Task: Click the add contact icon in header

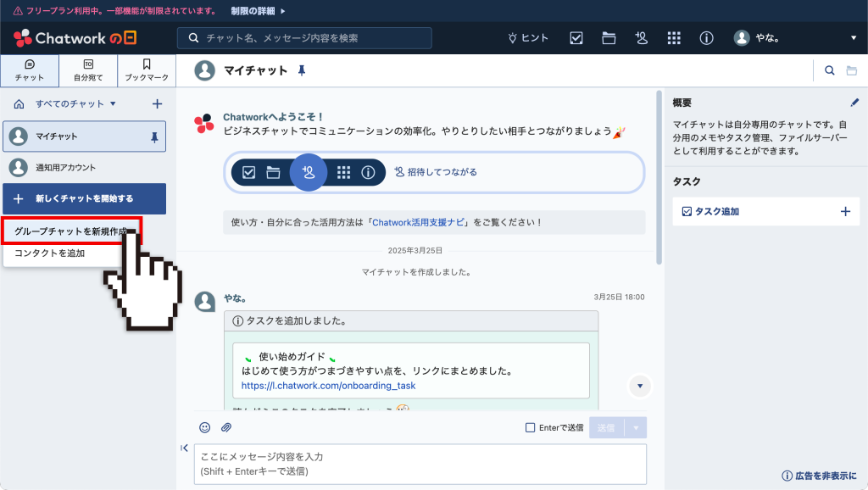Action: tap(642, 38)
